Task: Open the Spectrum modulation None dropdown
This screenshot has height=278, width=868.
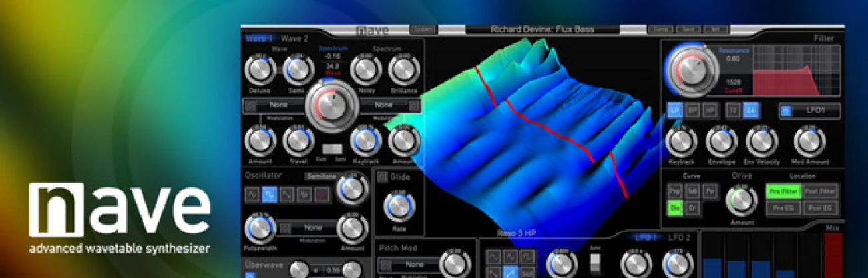Action: tap(384, 105)
